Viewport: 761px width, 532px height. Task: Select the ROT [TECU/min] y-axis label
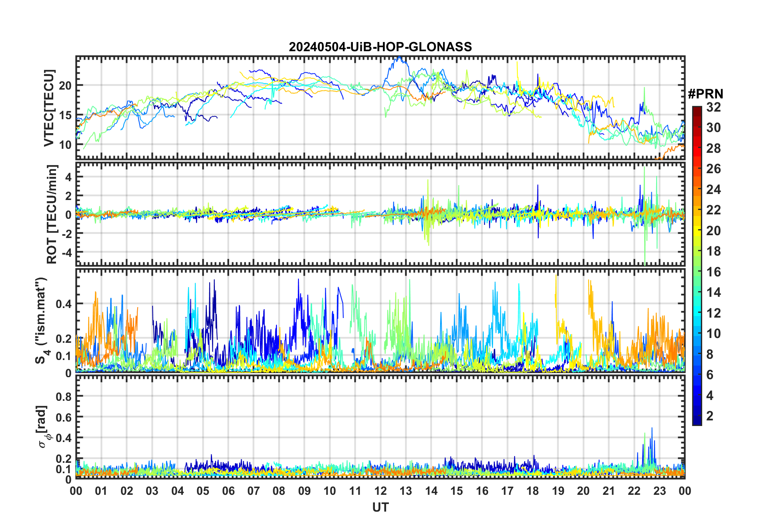point(52,214)
